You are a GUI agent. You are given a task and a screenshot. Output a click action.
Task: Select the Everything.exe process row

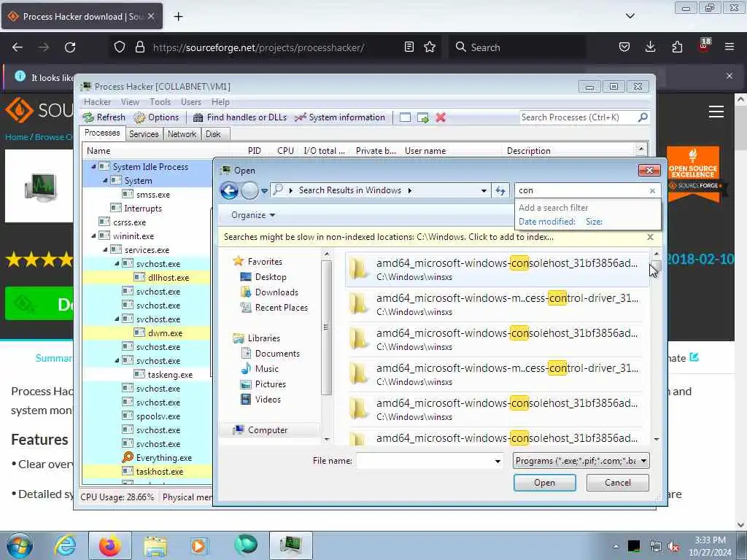click(146, 458)
